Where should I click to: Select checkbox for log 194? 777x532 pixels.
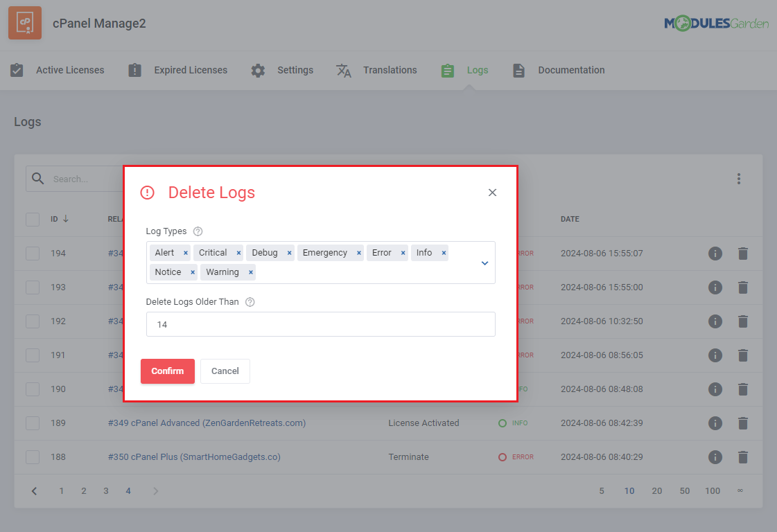pyautogui.click(x=33, y=254)
